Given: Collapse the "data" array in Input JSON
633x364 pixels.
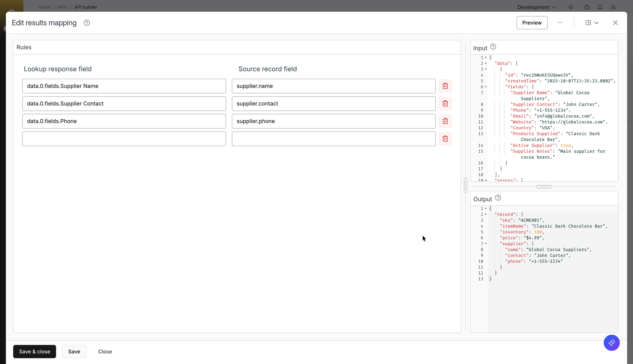Looking at the screenshot, I should point(486,64).
